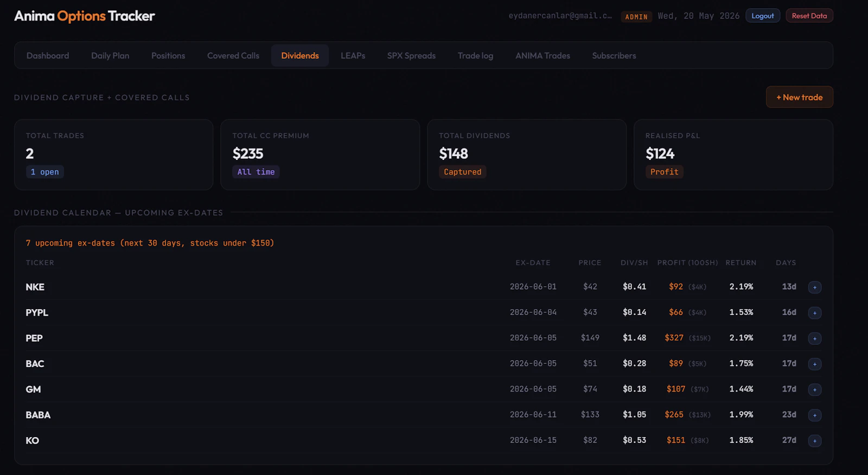This screenshot has width=868, height=475.
Task: Click the $149 price for PEP
Action: [590, 338]
